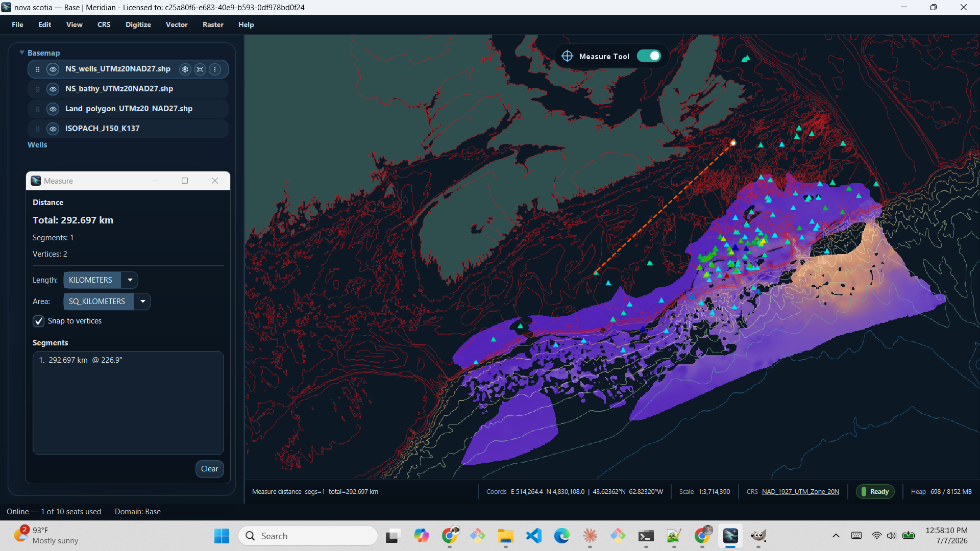Image resolution: width=980 pixels, height=551 pixels.
Task: Maximize the Measure dialog window
Action: pyautogui.click(x=185, y=181)
